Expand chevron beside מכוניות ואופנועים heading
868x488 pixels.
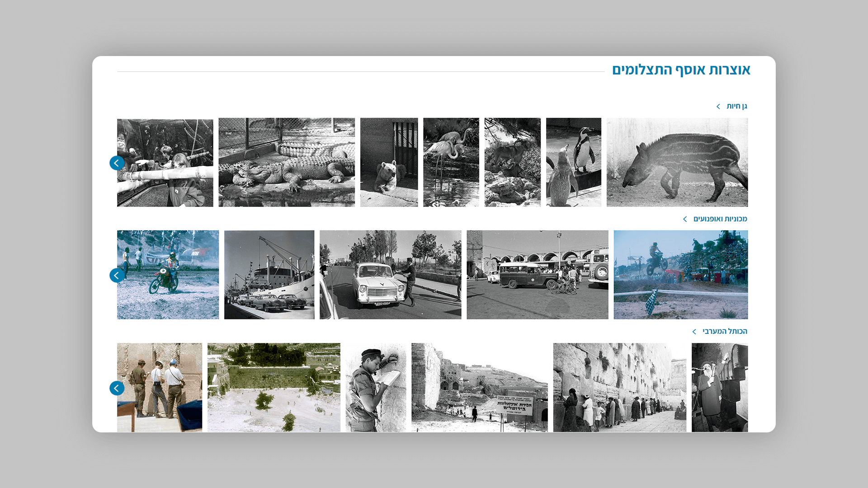click(685, 219)
